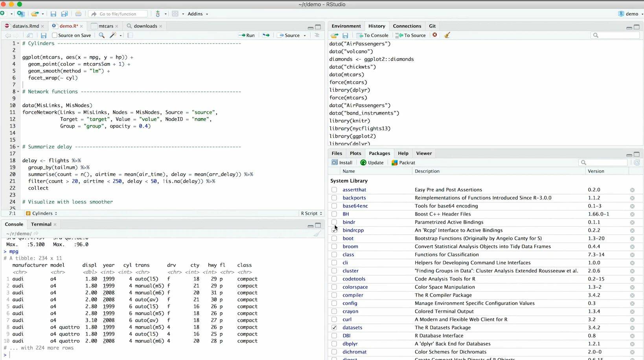Image resolution: width=644 pixels, height=360 pixels.
Task: Click the Run button
Action: pyautogui.click(x=247, y=35)
